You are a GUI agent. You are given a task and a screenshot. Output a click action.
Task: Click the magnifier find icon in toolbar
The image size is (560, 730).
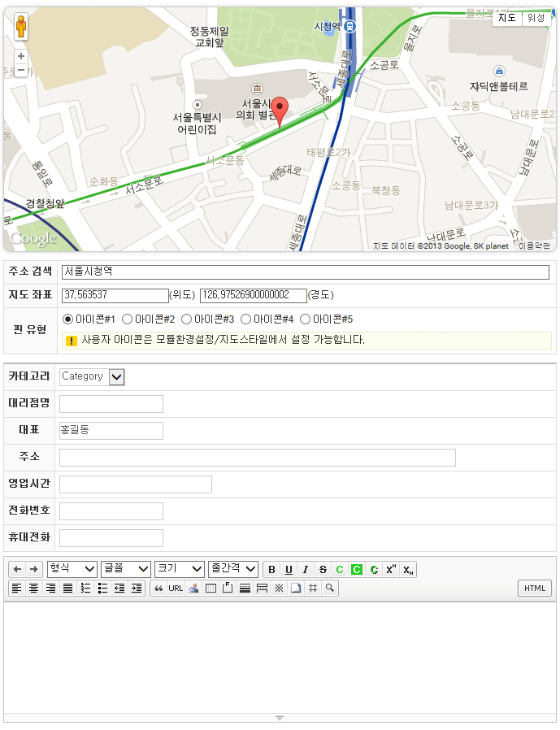329,588
